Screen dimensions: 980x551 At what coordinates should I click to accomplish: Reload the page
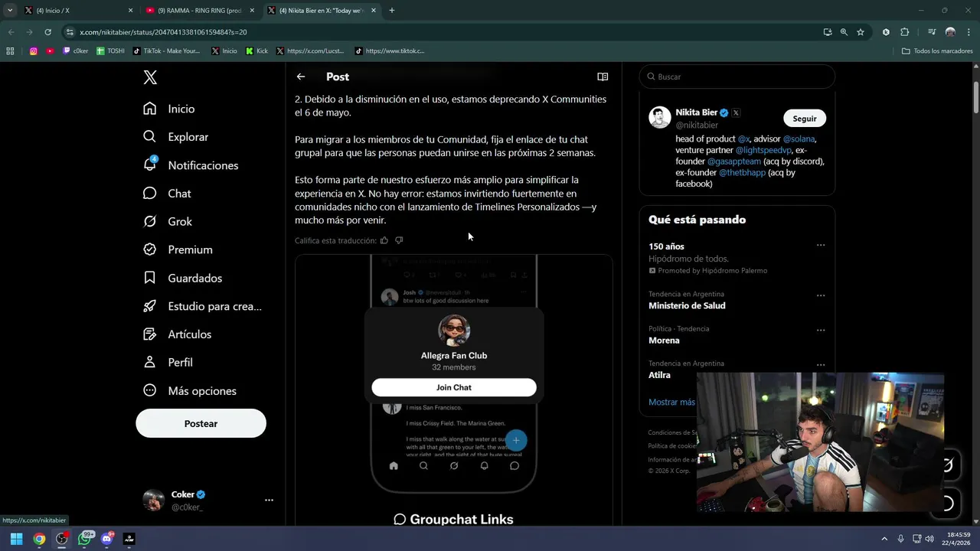(x=47, y=32)
